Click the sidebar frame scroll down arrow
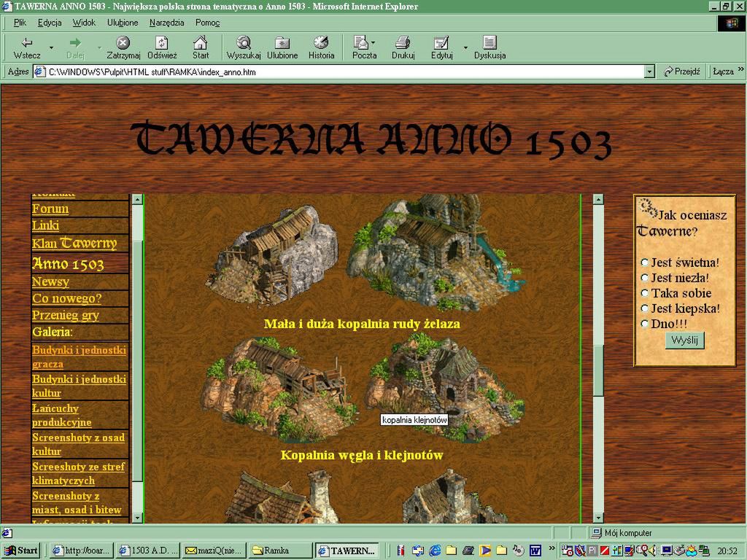This screenshot has width=747, height=560. [137, 518]
